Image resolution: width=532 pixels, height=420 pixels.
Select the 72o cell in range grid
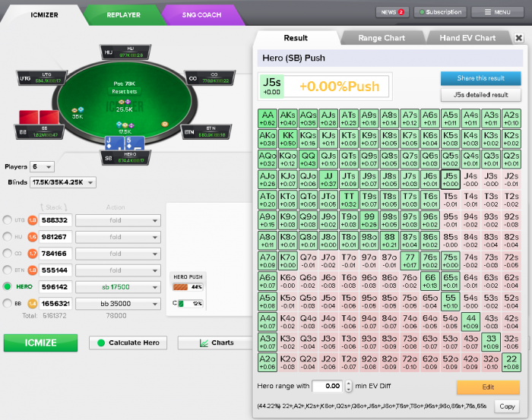(x=410, y=362)
